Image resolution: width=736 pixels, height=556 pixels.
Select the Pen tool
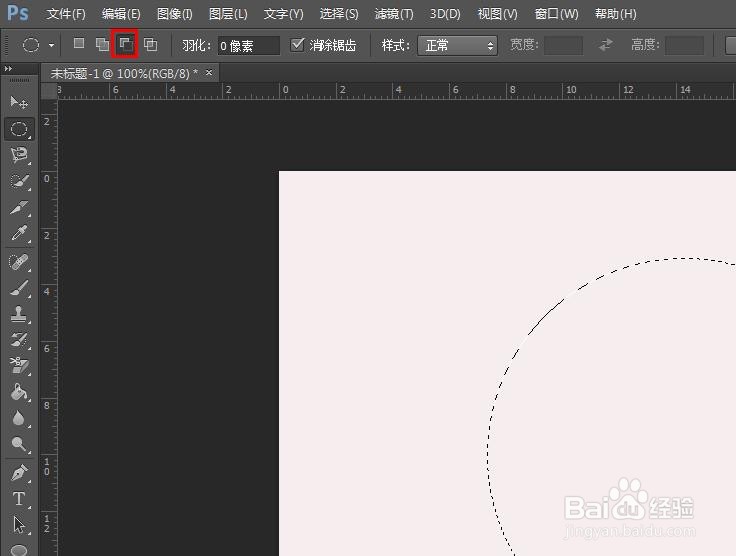coord(19,473)
